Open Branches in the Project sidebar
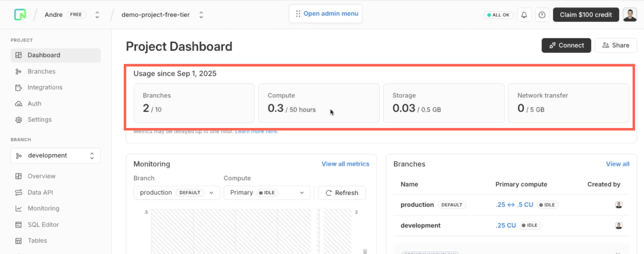This screenshot has height=254, width=644. pyautogui.click(x=41, y=71)
